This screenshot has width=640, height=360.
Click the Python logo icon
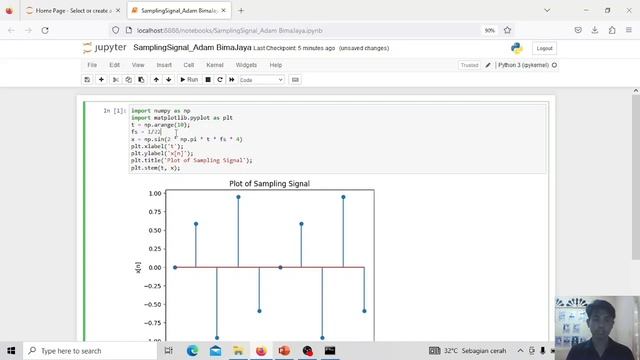517,48
